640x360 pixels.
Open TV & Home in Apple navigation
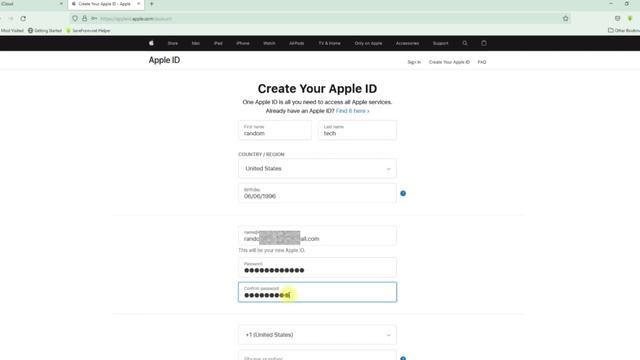tap(329, 43)
